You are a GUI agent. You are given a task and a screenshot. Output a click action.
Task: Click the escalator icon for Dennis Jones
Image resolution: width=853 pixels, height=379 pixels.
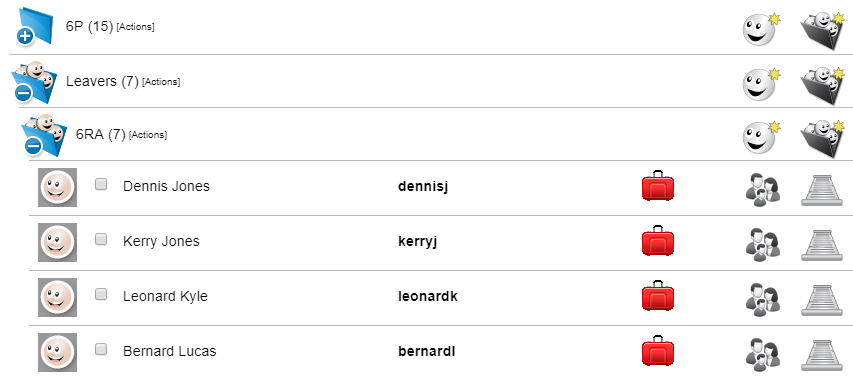(821, 190)
